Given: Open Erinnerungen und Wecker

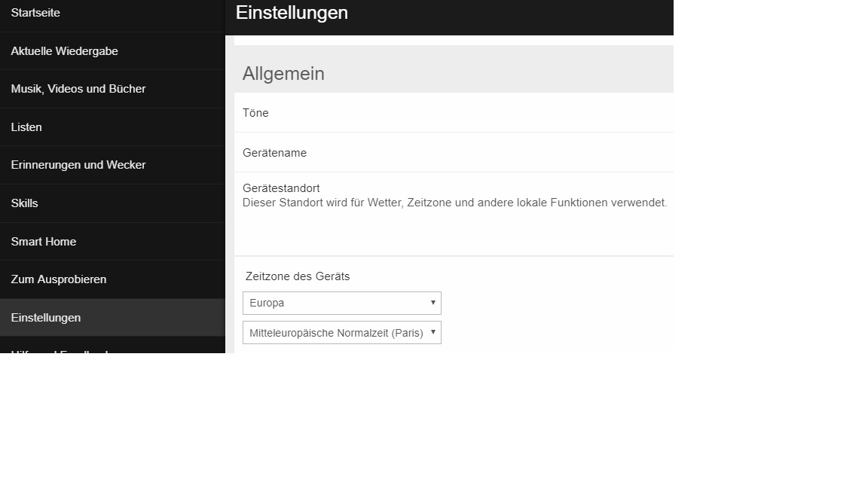Looking at the screenshot, I should point(78,165).
